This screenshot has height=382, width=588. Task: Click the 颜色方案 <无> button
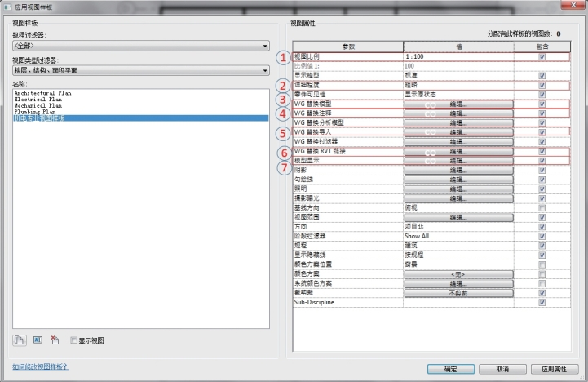(x=458, y=273)
